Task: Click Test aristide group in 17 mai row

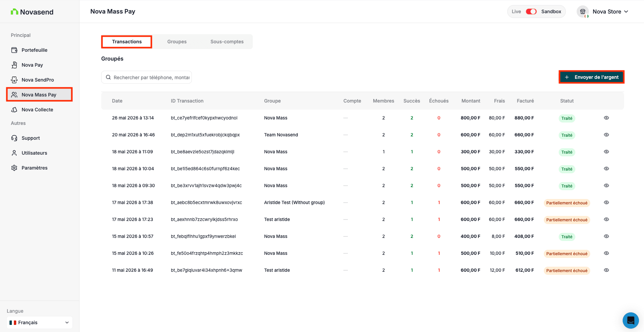Action: point(277,219)
